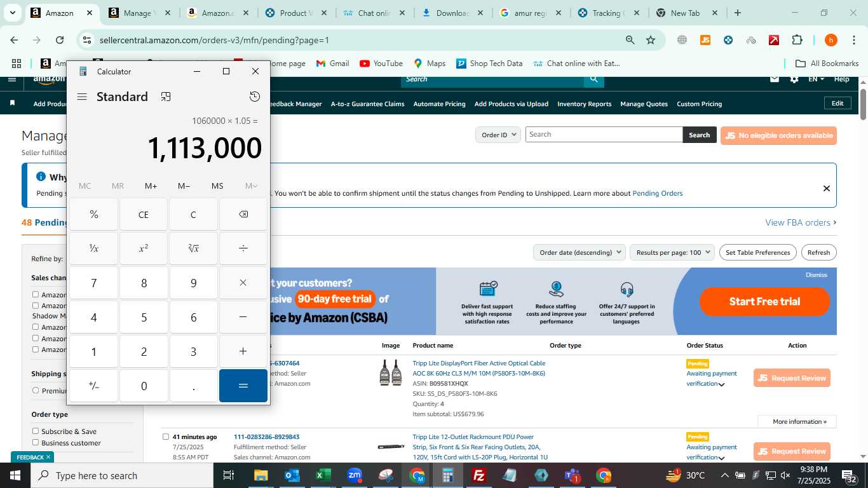Open the Manage Quotes menu item
This screenshot has width=868, height=488.
[644, 104]
